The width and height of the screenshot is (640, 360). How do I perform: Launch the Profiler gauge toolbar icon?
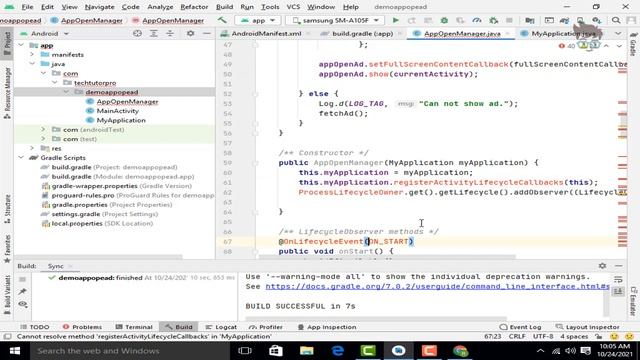pos(477,20)
